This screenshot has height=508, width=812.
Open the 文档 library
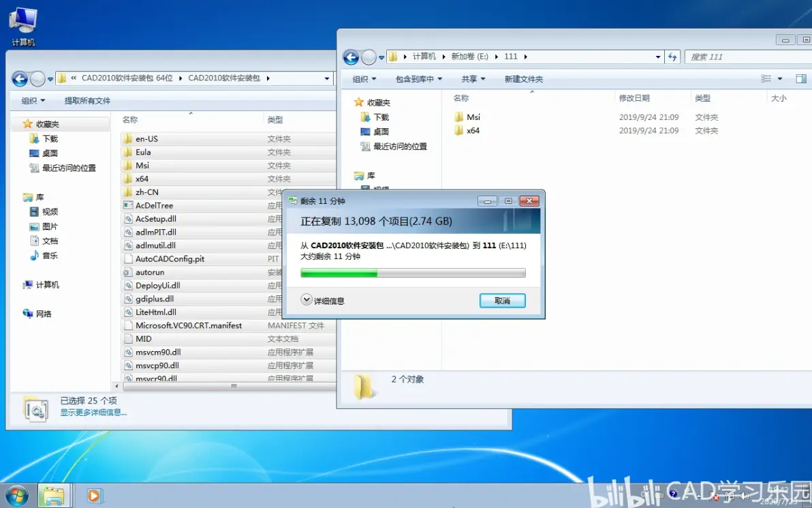(50, 241)
